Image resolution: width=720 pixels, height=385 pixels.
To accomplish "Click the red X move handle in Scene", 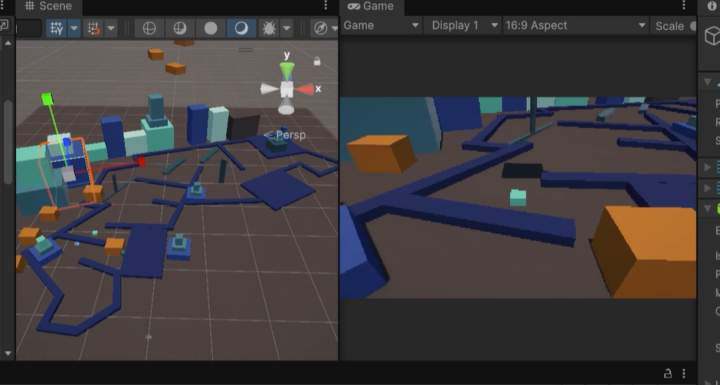I will 141,161.
